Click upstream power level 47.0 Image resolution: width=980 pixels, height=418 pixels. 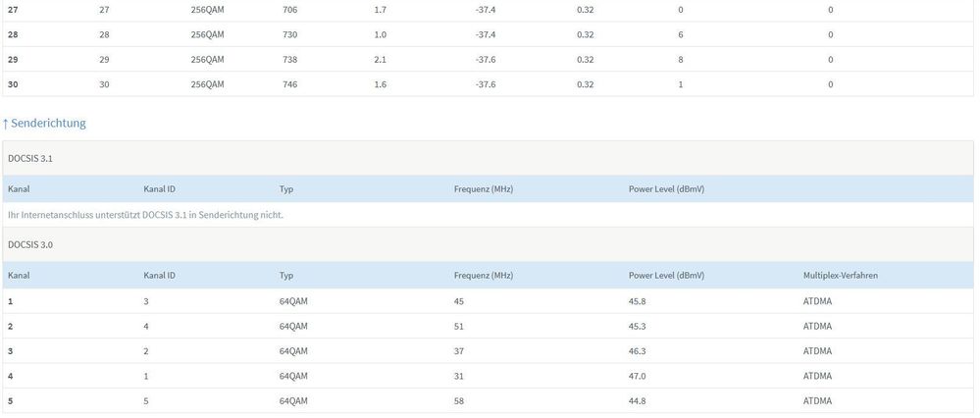638,376
